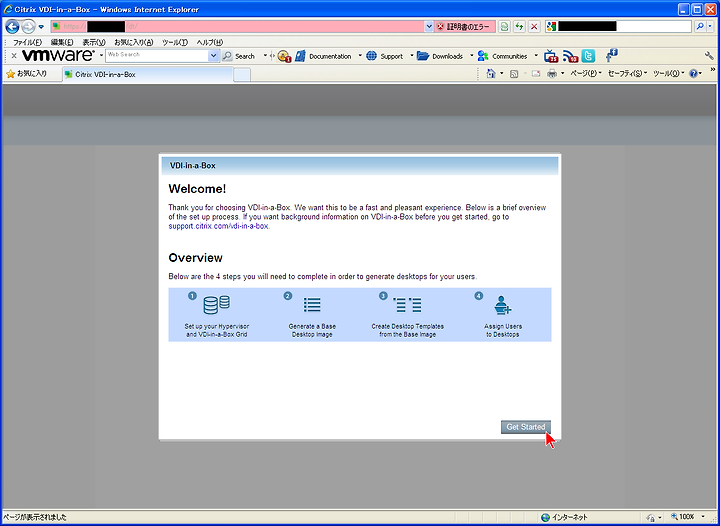
Task: Click the Downloads folder icon
Action: 423,56
